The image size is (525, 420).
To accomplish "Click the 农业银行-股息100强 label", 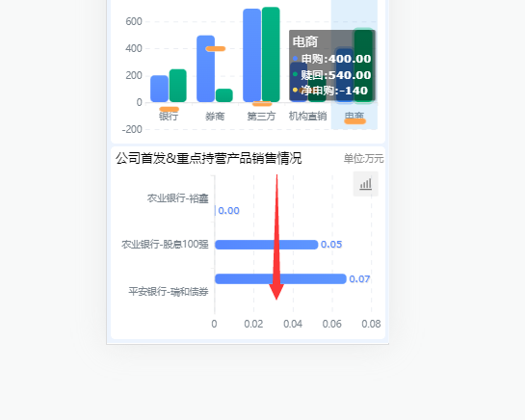I will pyautogui.click(x=165, y=245).
